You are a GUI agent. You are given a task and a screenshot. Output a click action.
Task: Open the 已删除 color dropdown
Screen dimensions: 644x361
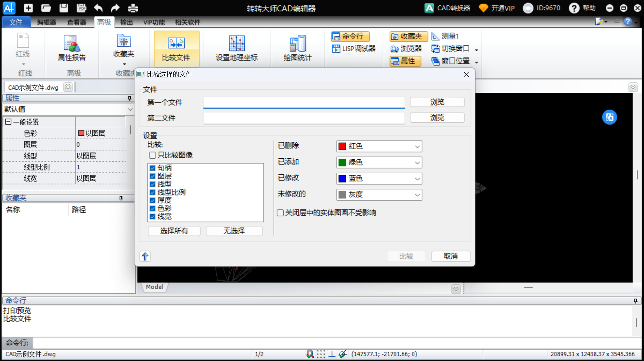tap(379, 146)
